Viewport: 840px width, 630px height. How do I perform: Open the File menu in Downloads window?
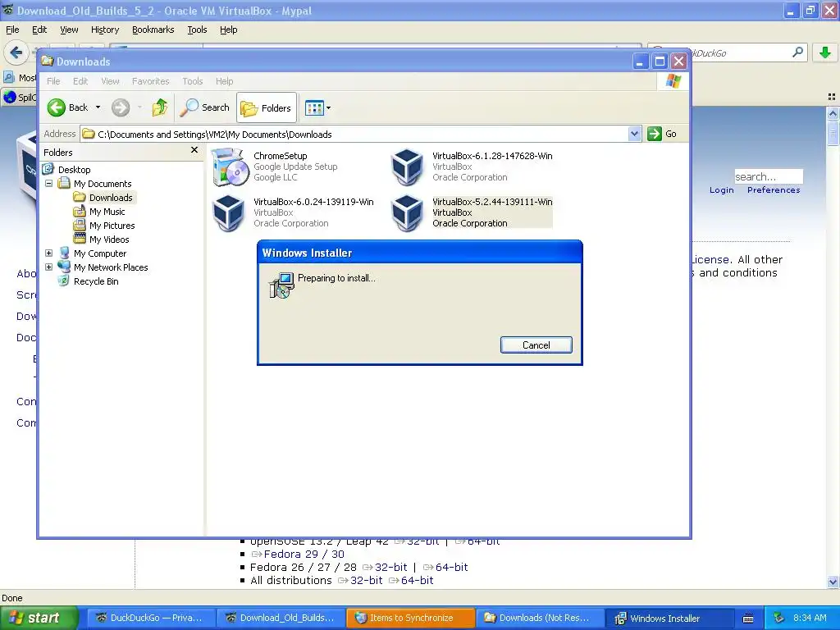tap(53, 81)
